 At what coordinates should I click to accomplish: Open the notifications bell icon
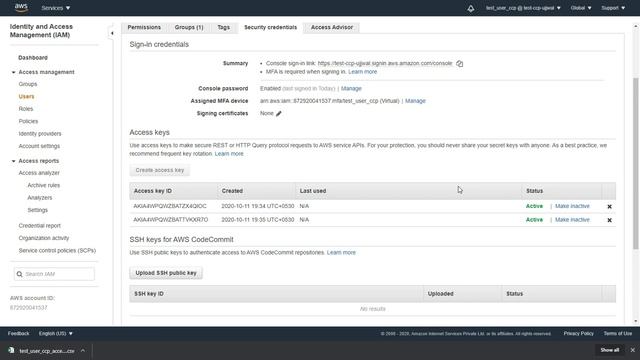coord(471,8)
